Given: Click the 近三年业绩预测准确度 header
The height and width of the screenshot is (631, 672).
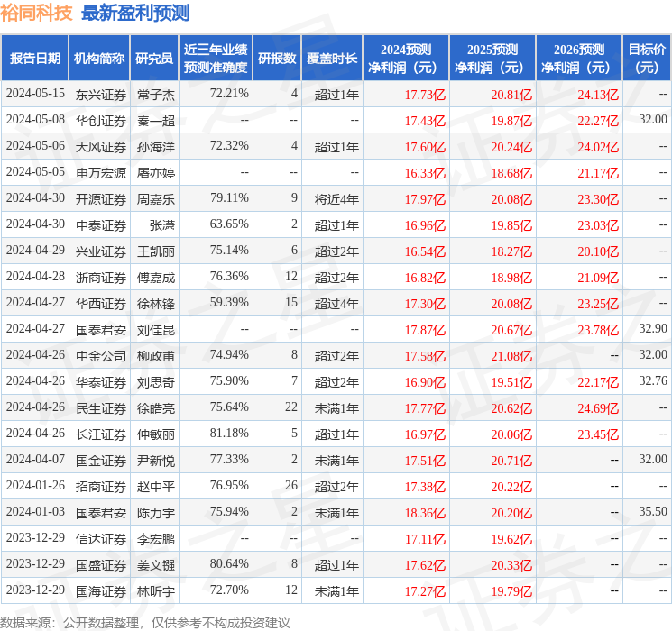Looking at the screenshot, I should [216, 59].
